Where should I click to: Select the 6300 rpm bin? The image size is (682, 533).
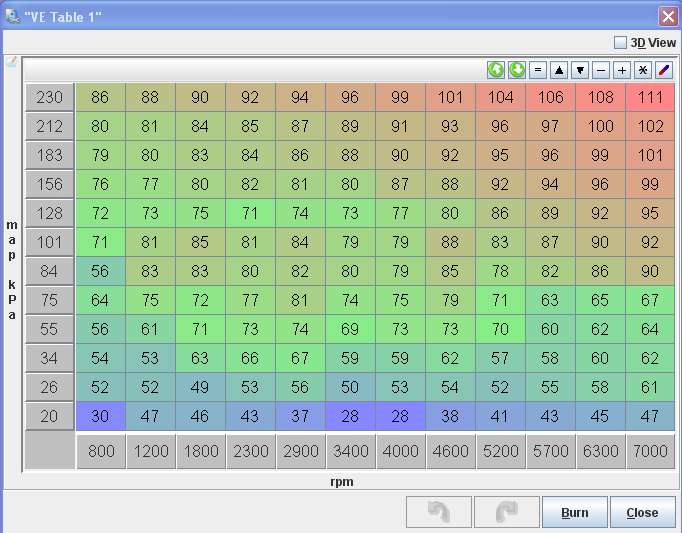pyautogui.click(x=601, y=451)
